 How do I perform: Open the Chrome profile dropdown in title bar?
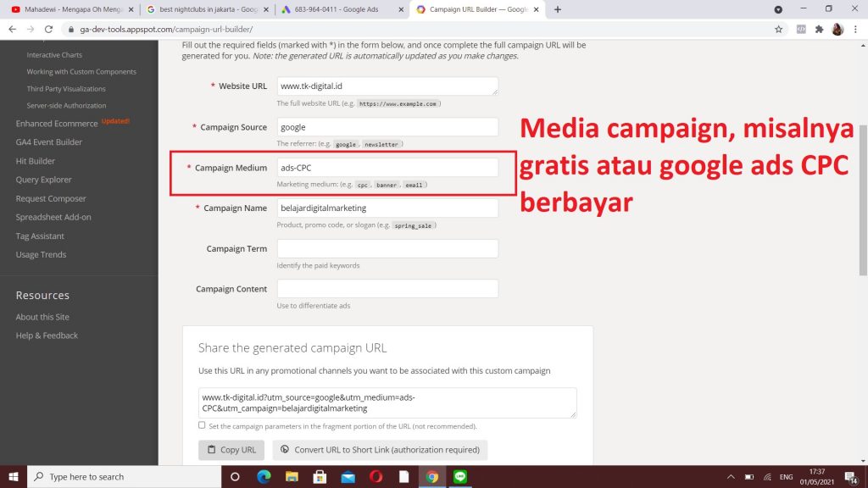(x=778, y=9)
